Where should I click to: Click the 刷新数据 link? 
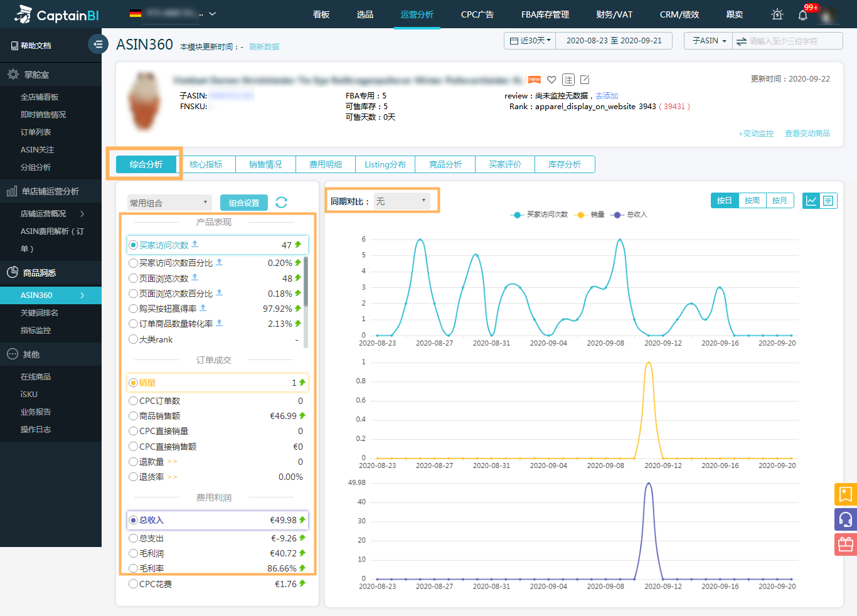click(x=264, y=47)
